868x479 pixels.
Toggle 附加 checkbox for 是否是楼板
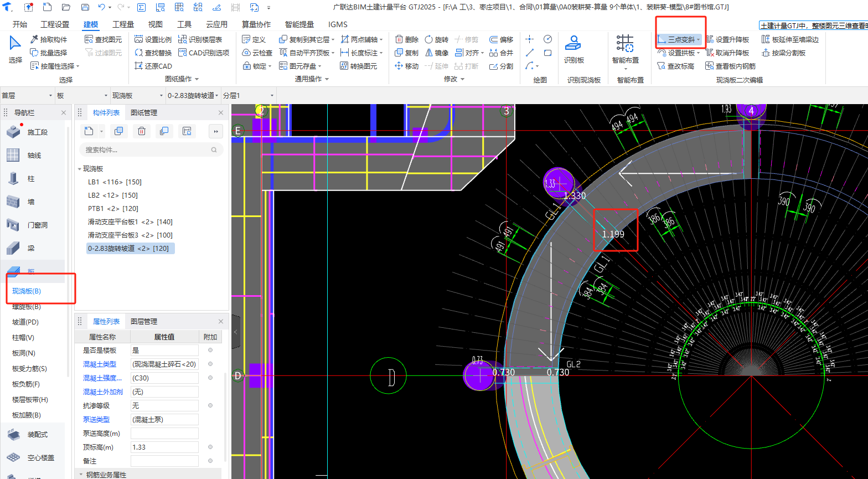[x=210, y=350]
